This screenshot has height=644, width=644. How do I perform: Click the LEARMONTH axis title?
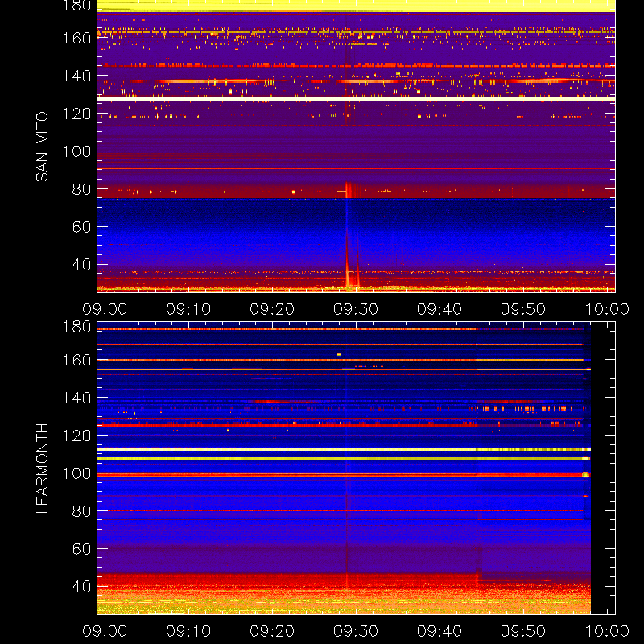point(42,469)
